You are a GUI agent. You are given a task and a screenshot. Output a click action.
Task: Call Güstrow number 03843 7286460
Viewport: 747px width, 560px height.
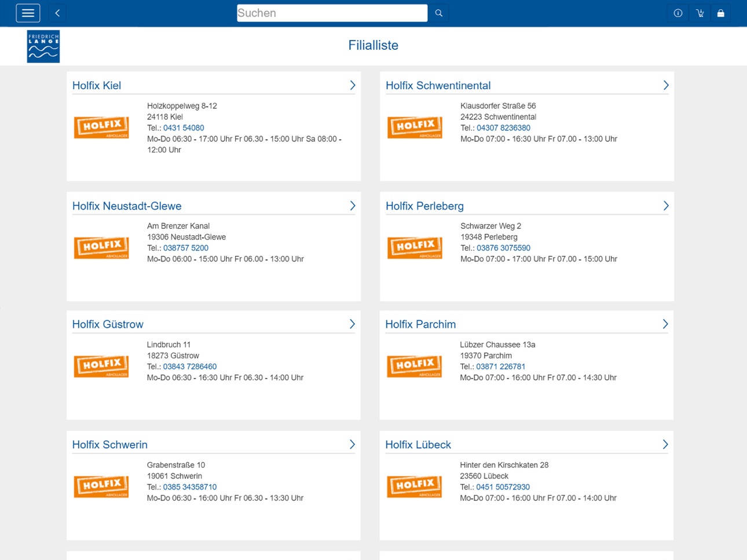190,367
